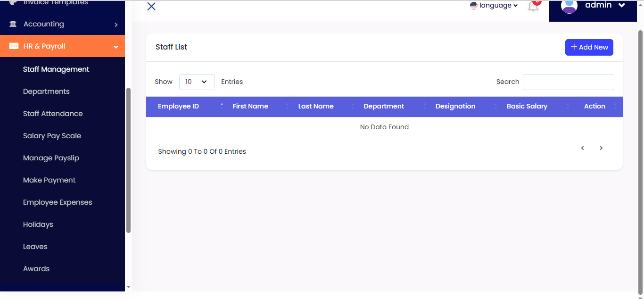Click the HR & Payroll menu label
Viewport: 644px width, 299px height.
coord(44,46)
